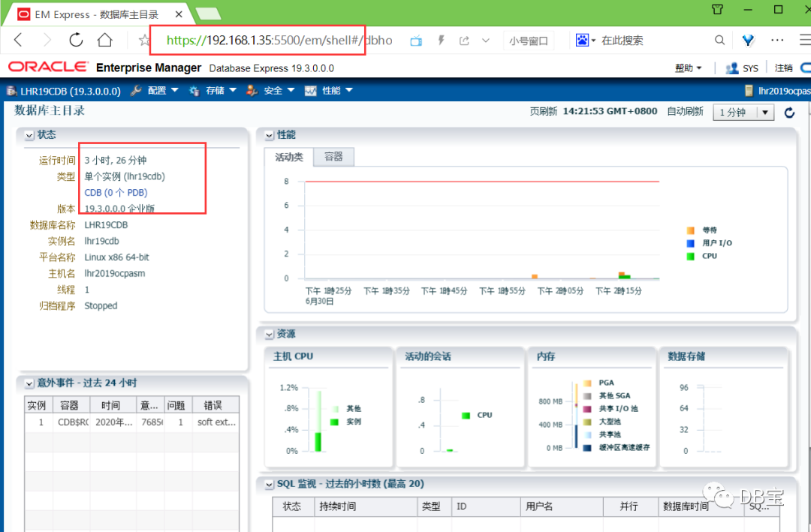This screenshot has width=811, height=532.
Task: Click the 实例 column header in incidents table
Action: [x=37, y=405]
